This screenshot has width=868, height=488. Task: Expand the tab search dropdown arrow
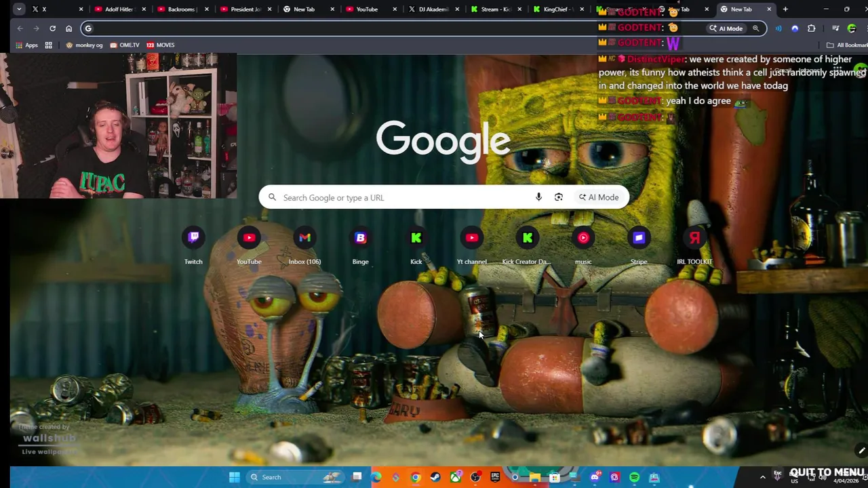18,9
